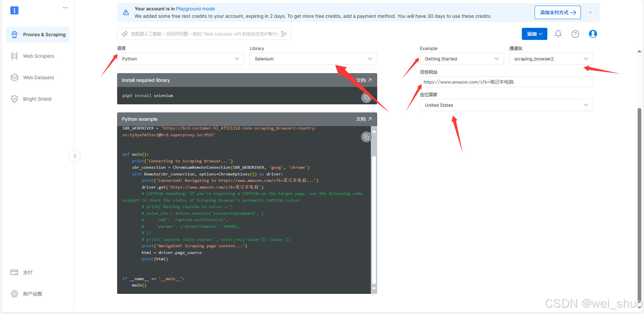Open the help question mark icon
This screenshot has width=644, height=314.
click(575, 34)
